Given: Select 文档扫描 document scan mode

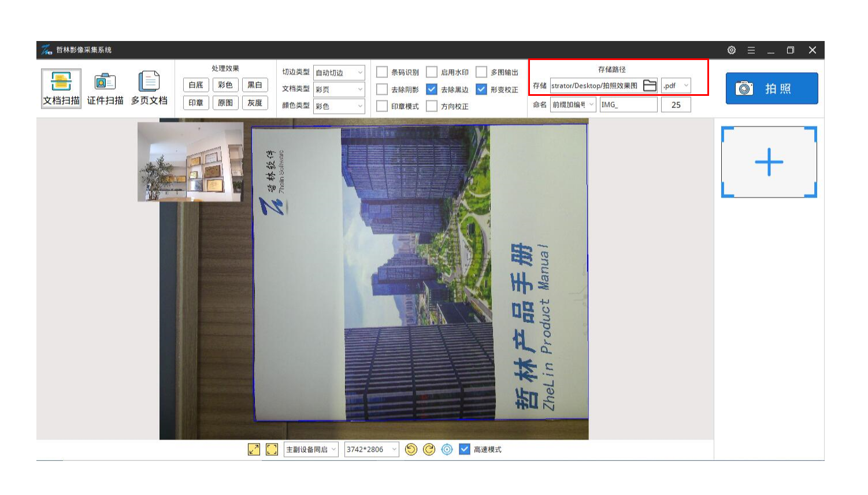Looking at the screenshot, I should pos(61,88).
